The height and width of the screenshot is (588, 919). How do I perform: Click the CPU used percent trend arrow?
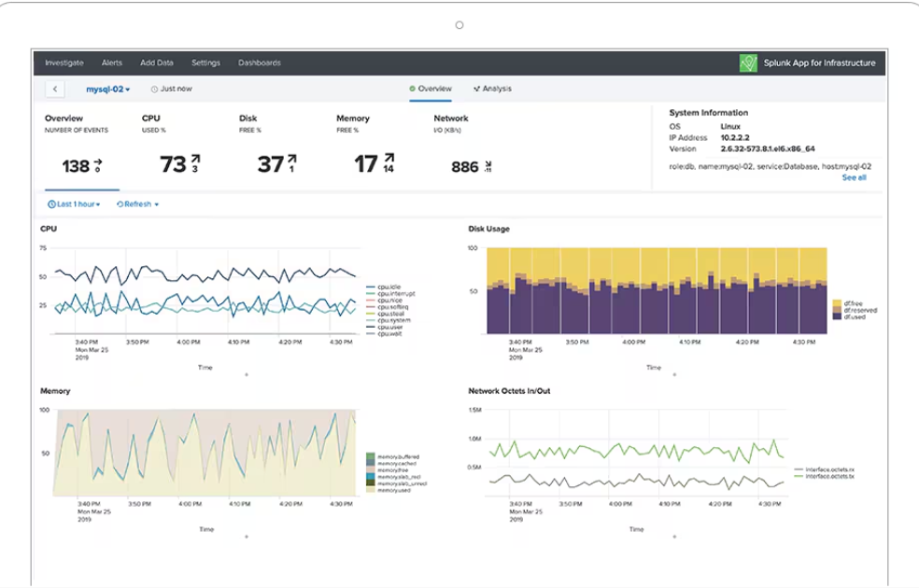pyautogui.click(x=194, y=160)
